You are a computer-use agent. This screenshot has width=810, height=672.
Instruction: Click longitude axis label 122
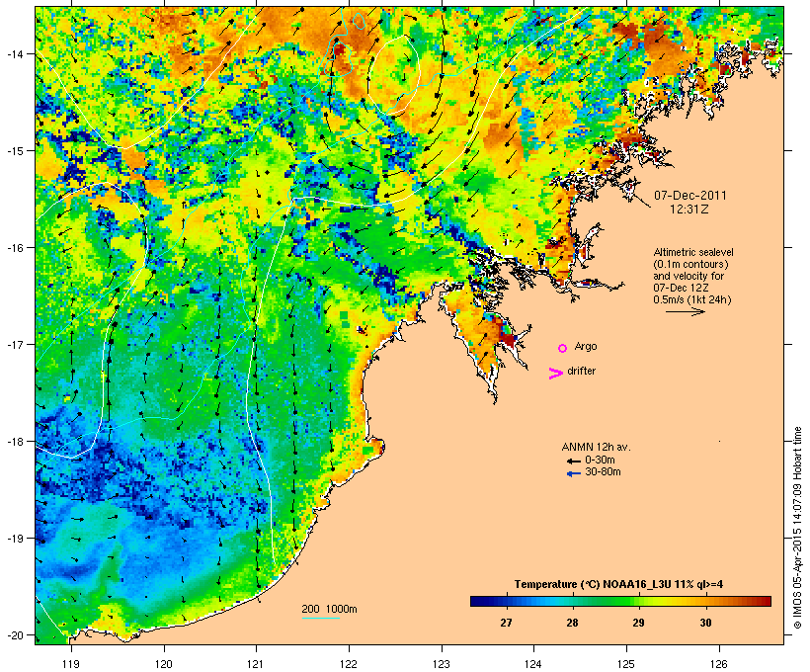pyautogui.click(x=349, y=664)
